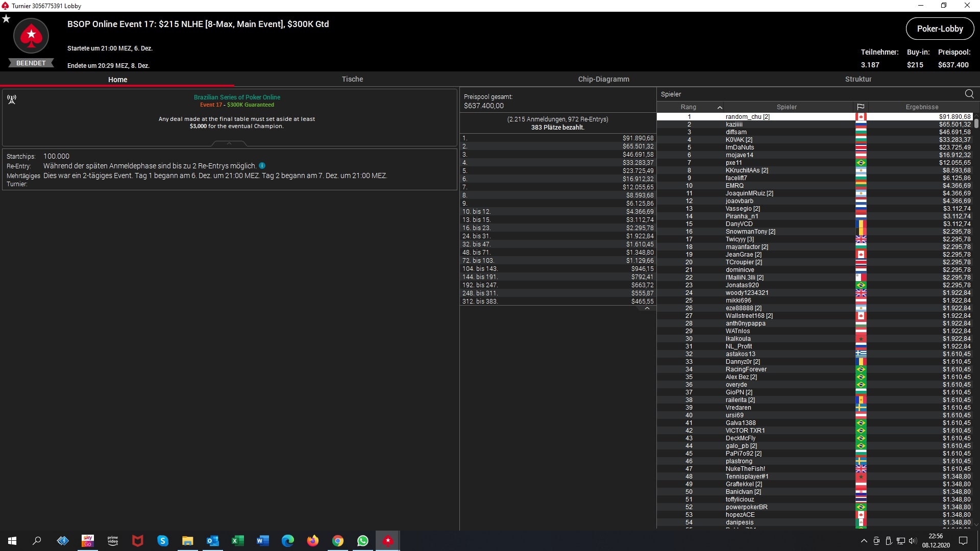
Task: Click into the Spieler search field
Action: pos(809,94)
